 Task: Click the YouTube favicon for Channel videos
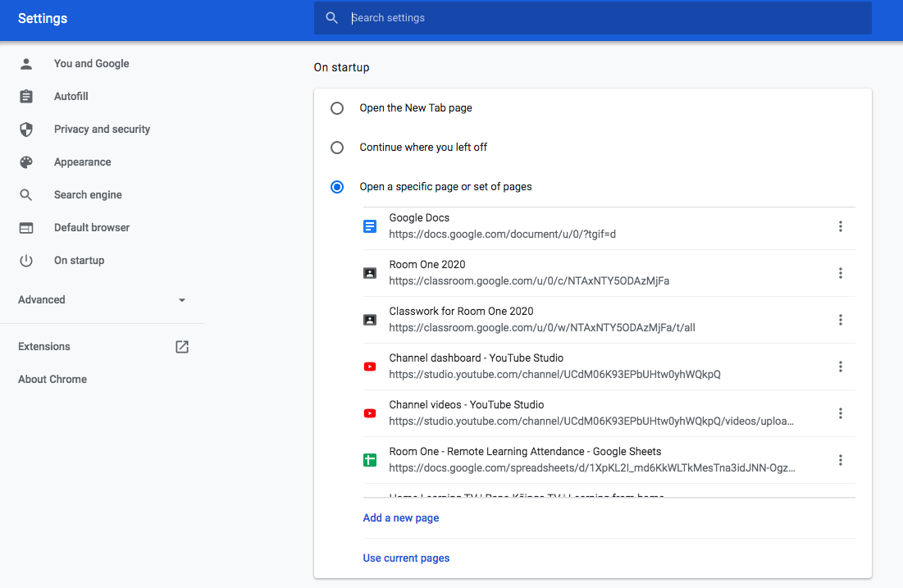[370, 413]
